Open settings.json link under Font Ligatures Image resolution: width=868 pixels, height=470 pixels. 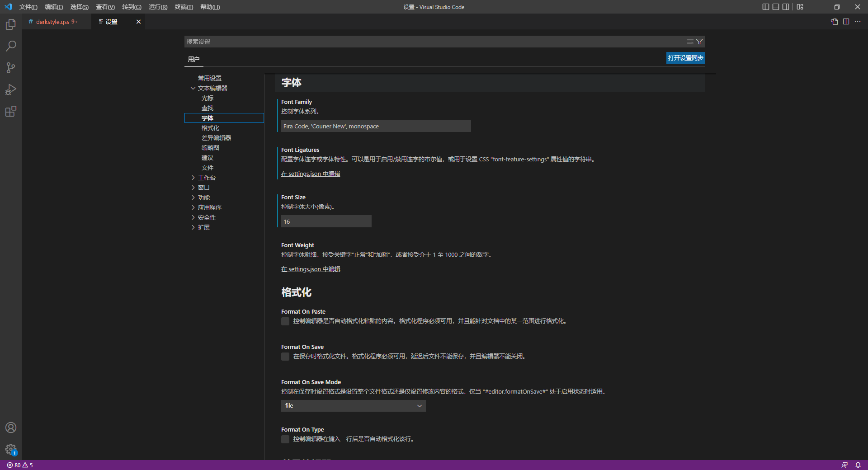coord(311,174)
